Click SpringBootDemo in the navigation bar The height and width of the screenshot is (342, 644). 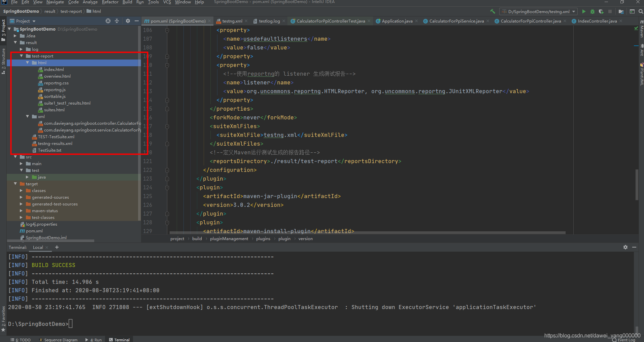[21, 11]
